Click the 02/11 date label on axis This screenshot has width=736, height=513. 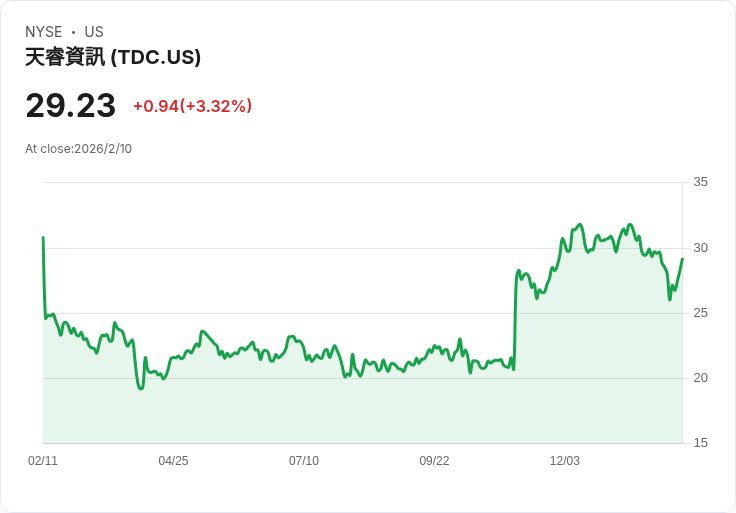coord(43,461)
